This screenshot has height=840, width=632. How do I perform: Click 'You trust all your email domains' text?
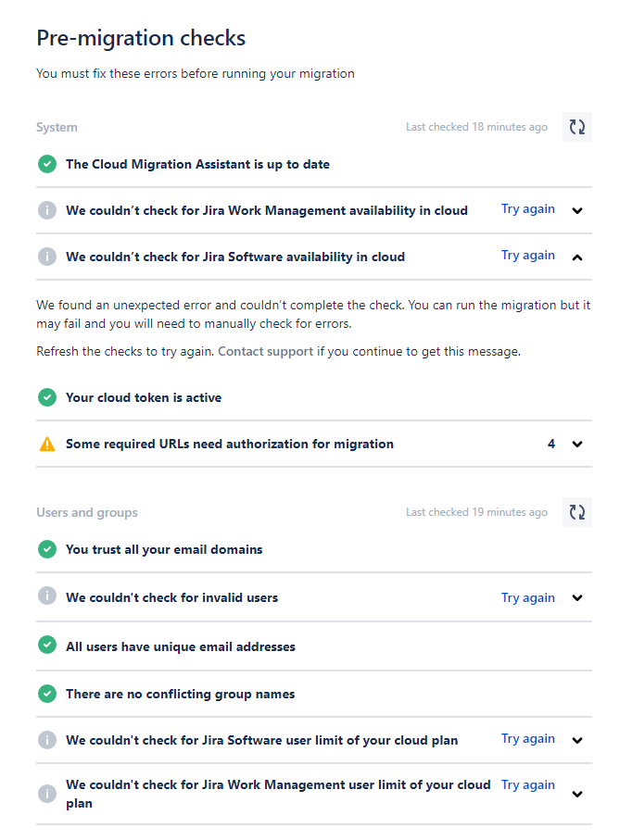[x=164, y=549]
